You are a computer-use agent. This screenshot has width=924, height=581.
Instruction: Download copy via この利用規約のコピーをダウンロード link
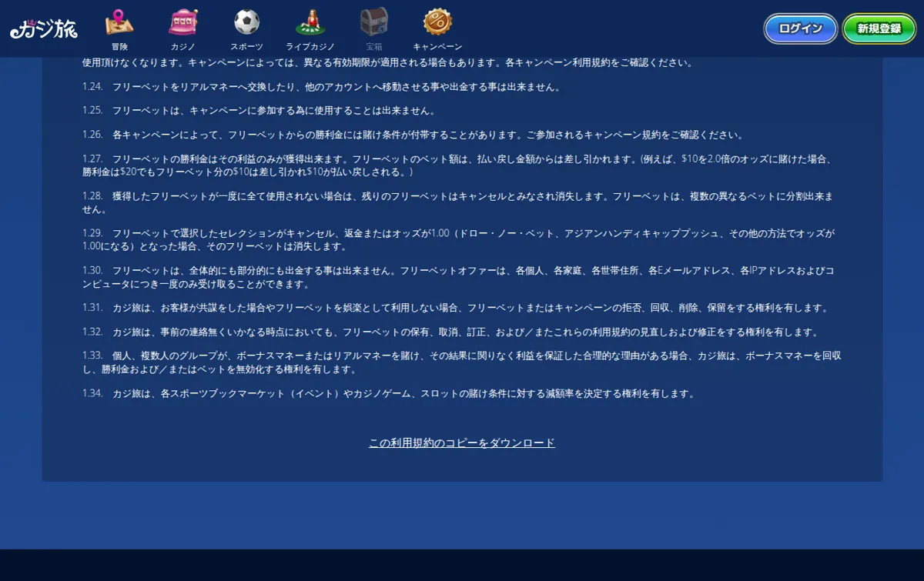coord(462,443)
